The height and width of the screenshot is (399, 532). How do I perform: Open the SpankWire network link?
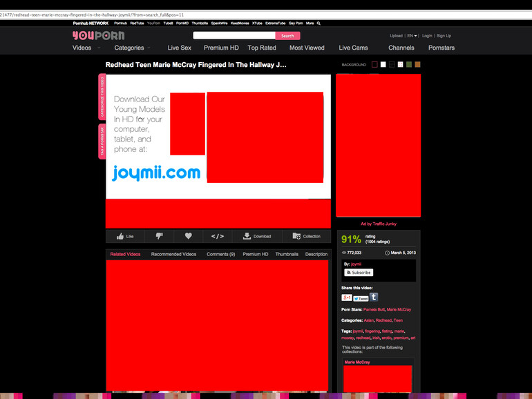(x=219, y=23)
